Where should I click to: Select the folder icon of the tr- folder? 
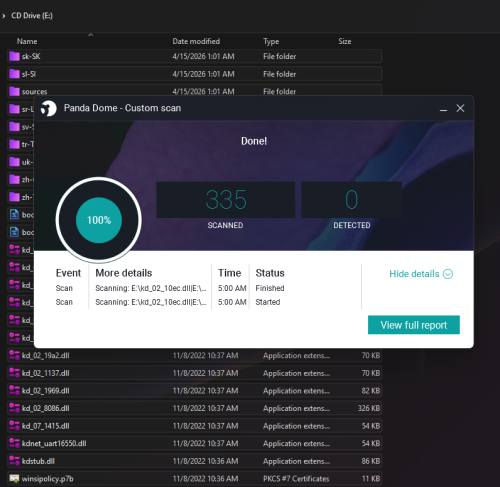[x=14, y=144]
